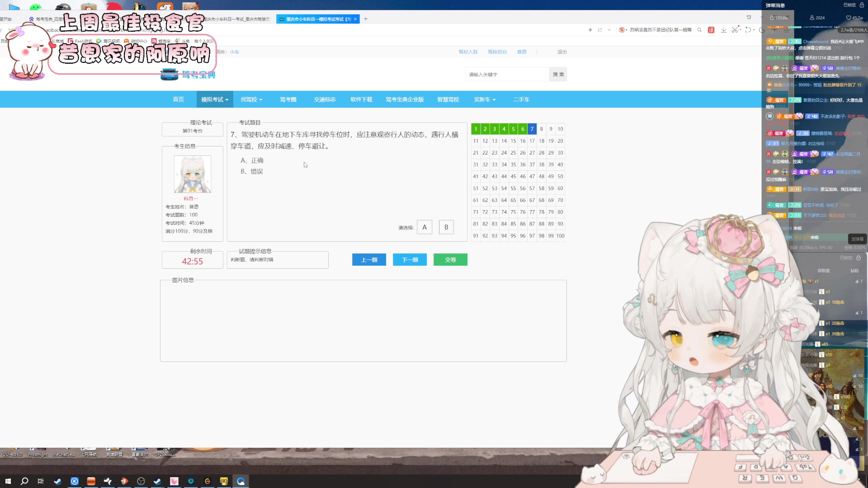Open the browser skin shirt icon
This screenshot has width=868, height=488.
coord(749,17)
